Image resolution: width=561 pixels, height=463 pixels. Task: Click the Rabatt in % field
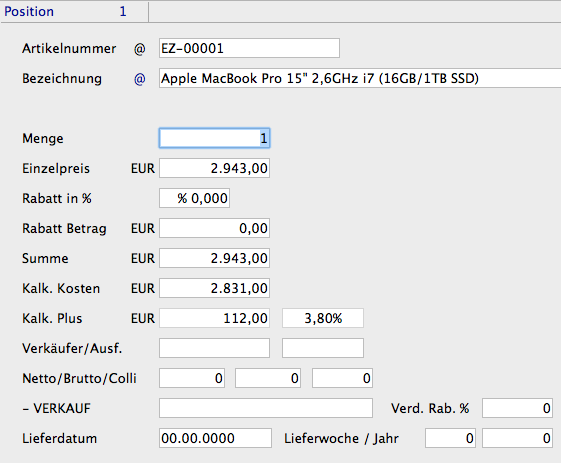pyautogui.click(x=194, y=198)
